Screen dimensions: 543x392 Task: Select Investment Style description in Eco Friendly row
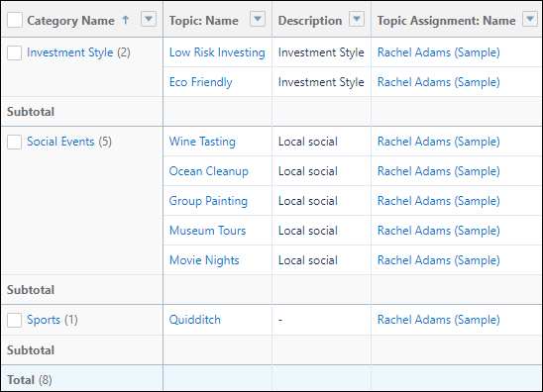pyautogui.click(x=321, y=82)
